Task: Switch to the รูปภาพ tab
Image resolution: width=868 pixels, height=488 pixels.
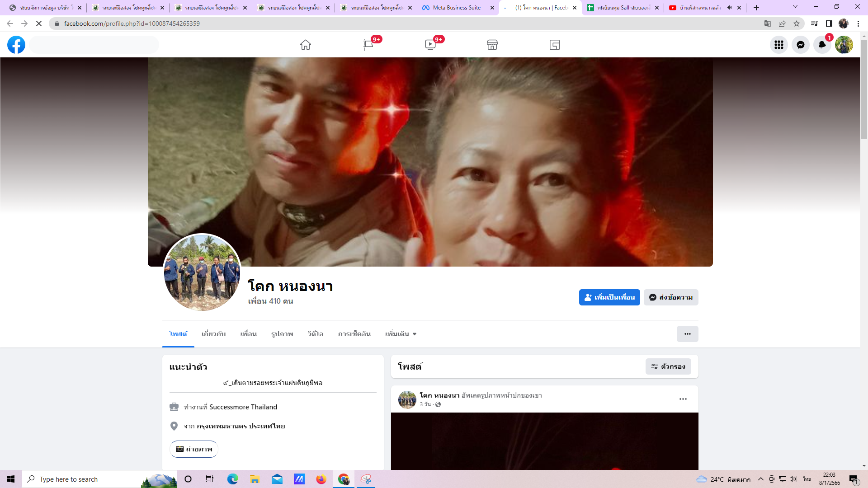Action: coord(282,334)
